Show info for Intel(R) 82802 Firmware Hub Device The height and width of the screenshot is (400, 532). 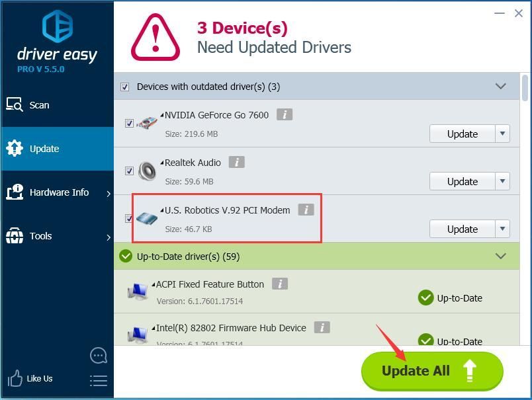pos(322,327)
